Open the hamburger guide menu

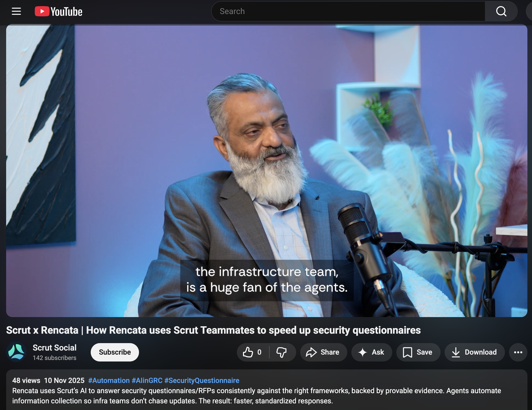pos(16,11)
